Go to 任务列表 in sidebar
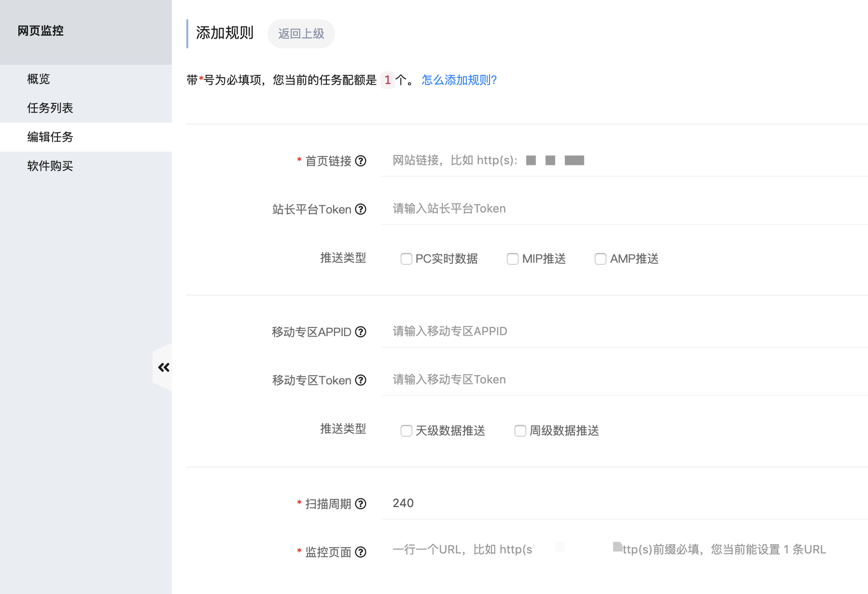 tap(86, 108)
